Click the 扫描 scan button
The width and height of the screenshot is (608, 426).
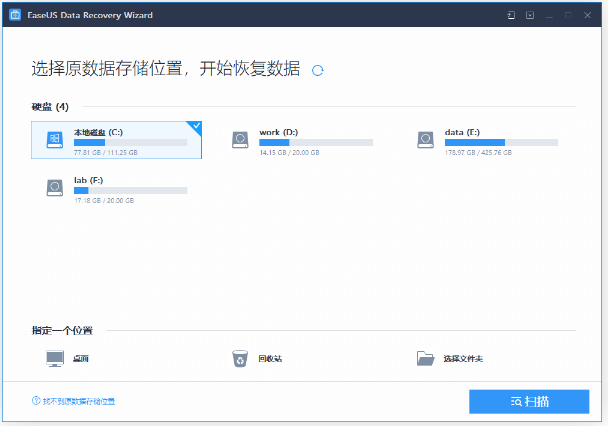529,402
